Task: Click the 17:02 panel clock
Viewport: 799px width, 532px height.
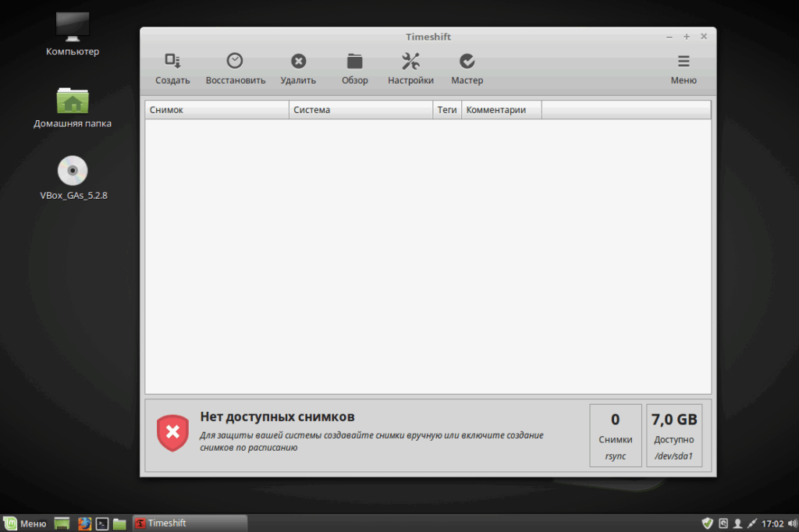Action: 772,523
